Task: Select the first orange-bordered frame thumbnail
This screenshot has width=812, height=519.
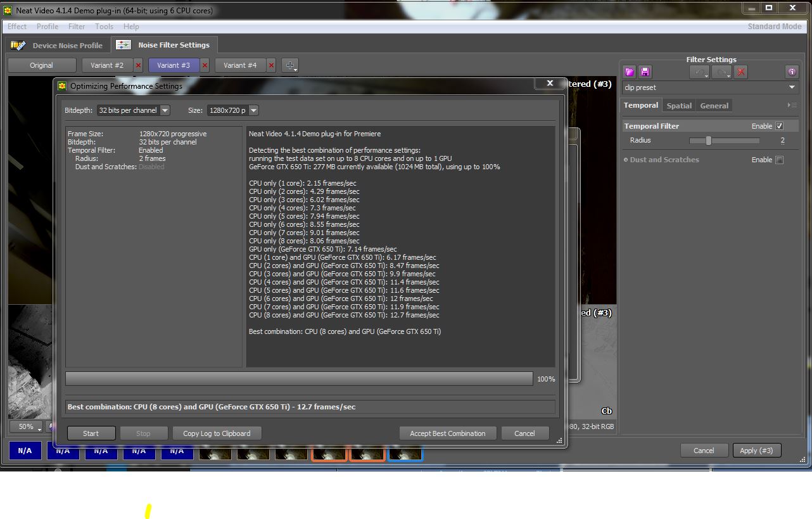Action: click(329, 451)
